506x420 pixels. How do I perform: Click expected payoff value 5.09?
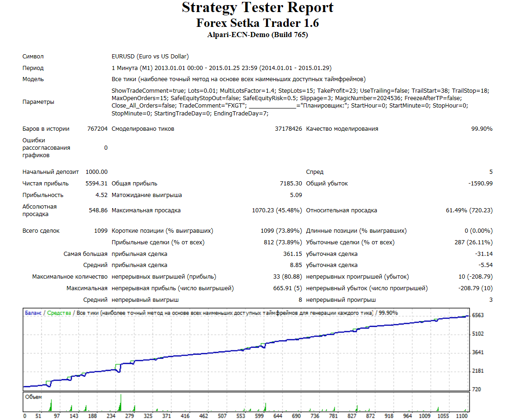click(x=296, y=195)
